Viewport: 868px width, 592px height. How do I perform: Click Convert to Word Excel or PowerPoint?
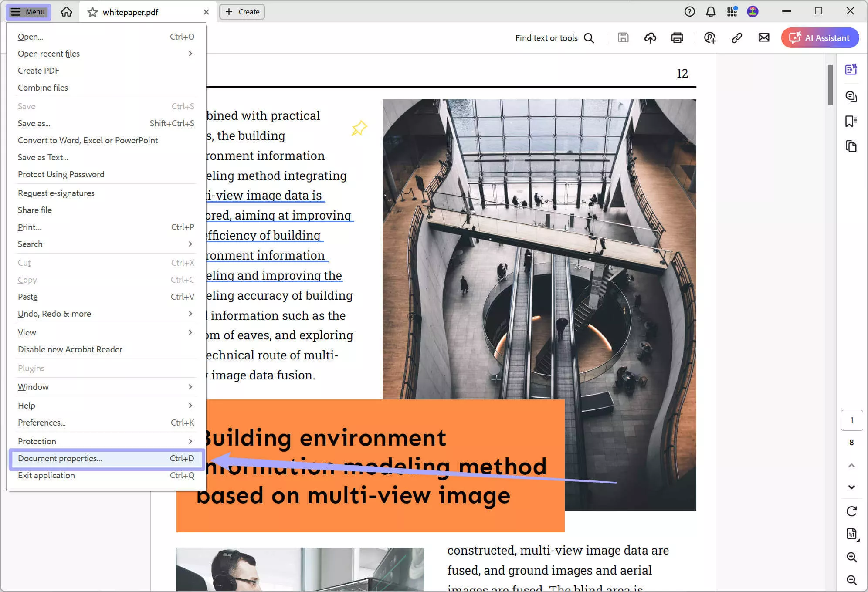[x=88, y=140]
